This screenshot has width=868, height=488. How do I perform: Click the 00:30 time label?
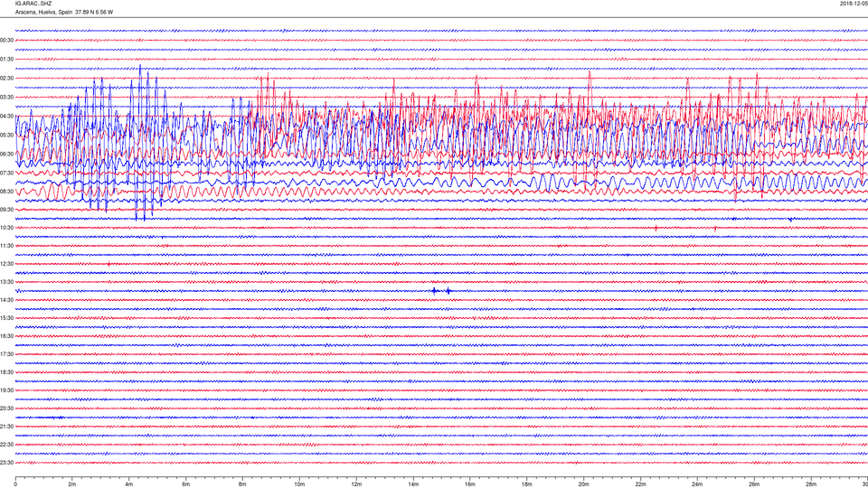click(6, 41)
